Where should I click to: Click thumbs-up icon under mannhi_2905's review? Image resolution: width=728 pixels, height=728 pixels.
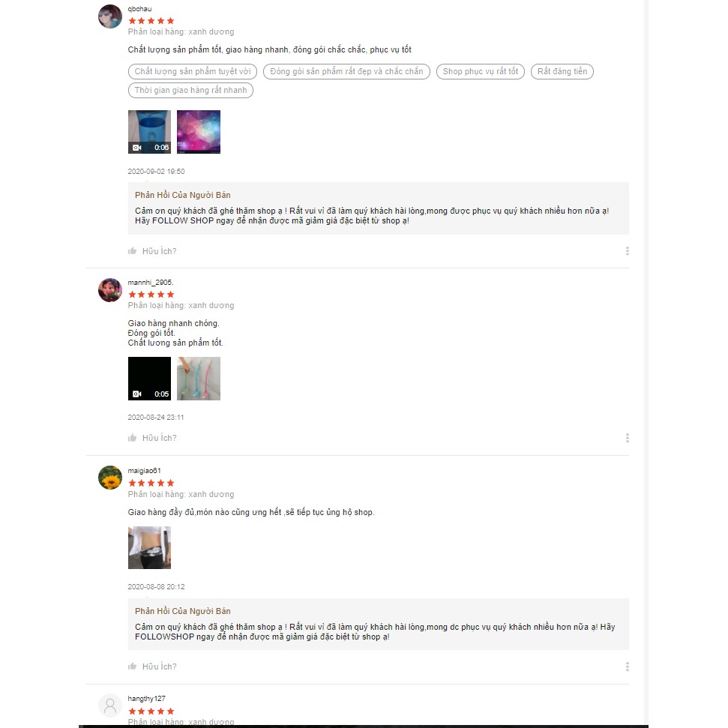pos(132,438)
